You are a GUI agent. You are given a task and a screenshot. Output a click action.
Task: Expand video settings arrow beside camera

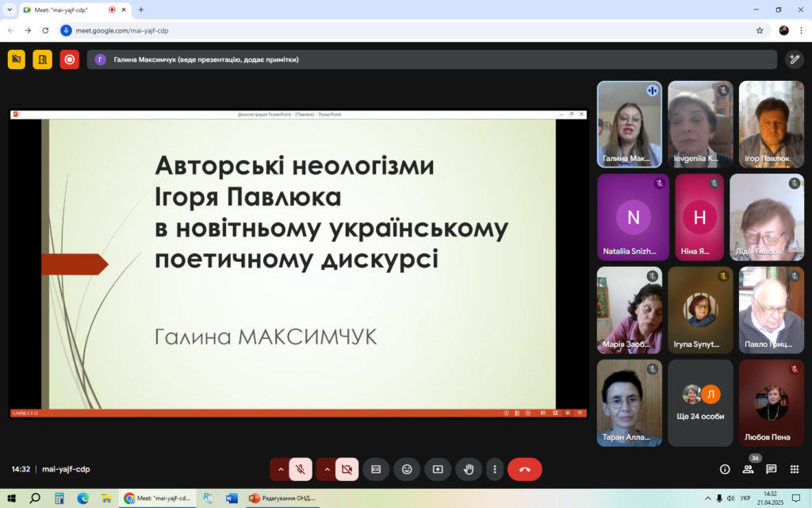click(x=326, y=469)
